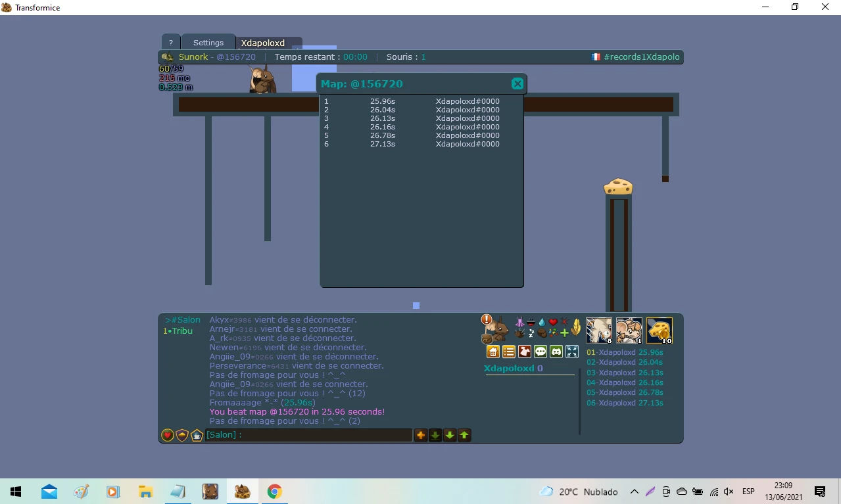This screenshot has height=504, width=841.
Task: Open the house home menu icon
Action: [x=493, y=352]
